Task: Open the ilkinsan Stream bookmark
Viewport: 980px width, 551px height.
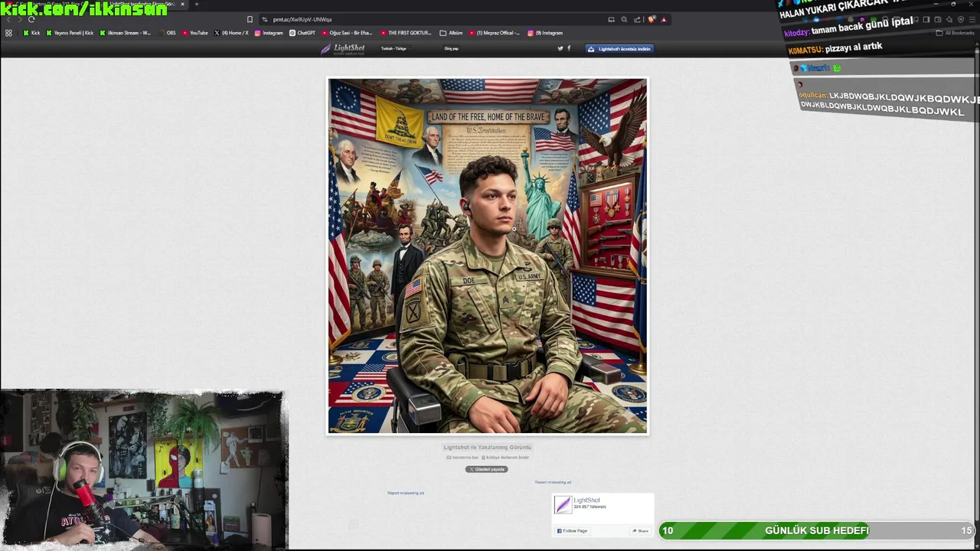Action: point(125,33)
